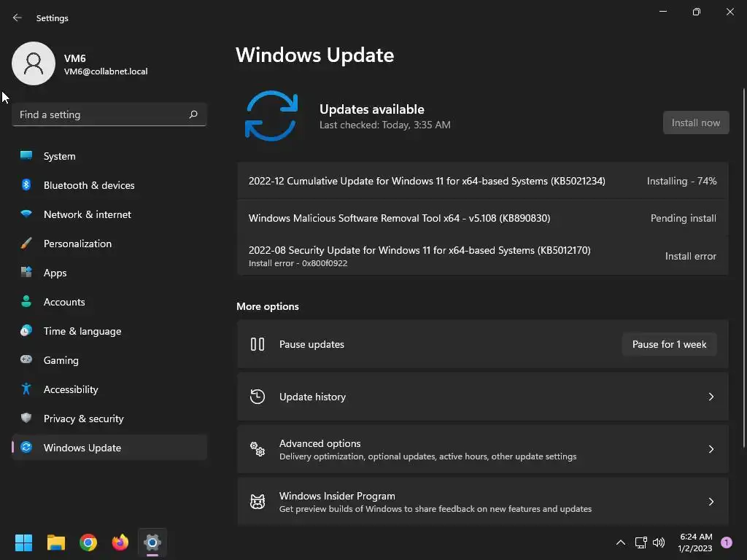Click the Bluetooth & devices icon

(26, 184)
